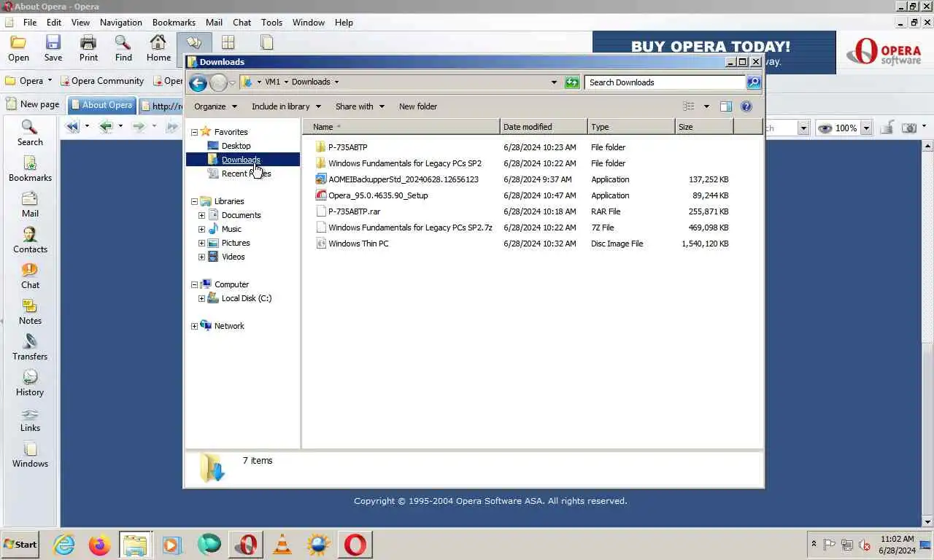Open Firefox from the taskbar
The width and height of the screenshot is (934, 560).
pyautogui.click(x=99, y=545)
